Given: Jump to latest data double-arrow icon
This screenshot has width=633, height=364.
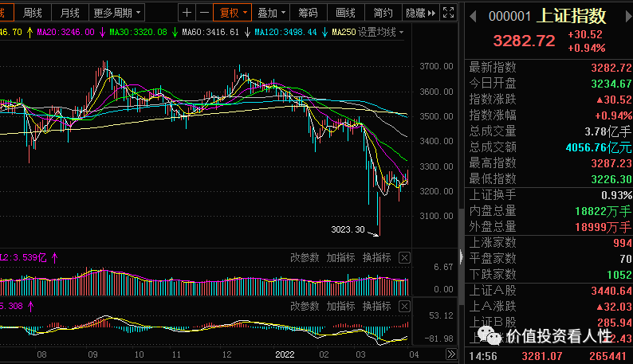Looking at the screenshot, I should (x=451, y=354).
